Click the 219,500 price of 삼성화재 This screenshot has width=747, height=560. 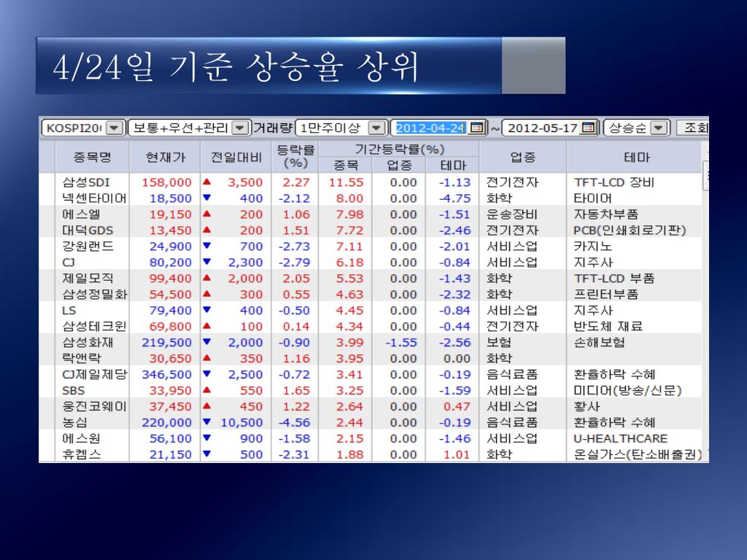(167, 343)
